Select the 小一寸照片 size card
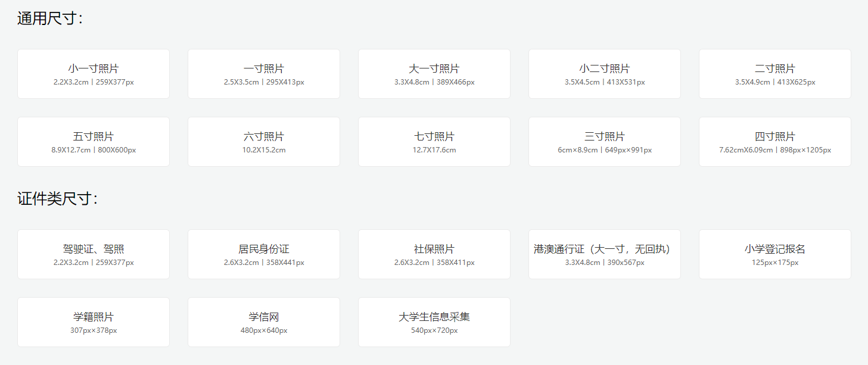The height and width of the screenshot is (365, 868). pyautogui.click(x=93, y=73)
